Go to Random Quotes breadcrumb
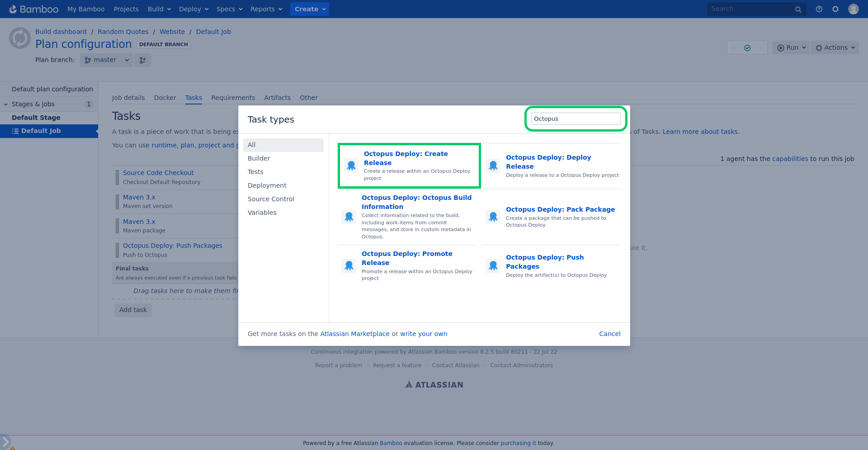The image size is (868, 450). pyautogui.click(x=123, y=32)
